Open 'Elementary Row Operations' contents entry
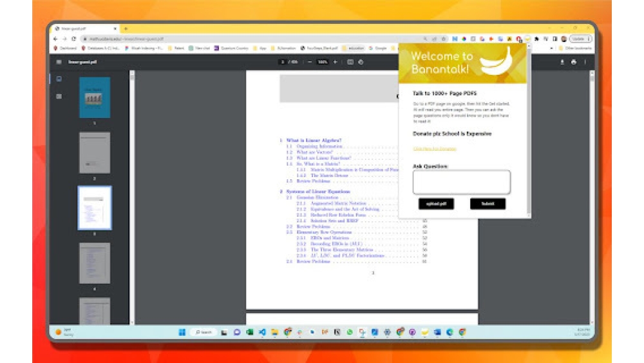This screenshot has width=644, height=363. 324,232
